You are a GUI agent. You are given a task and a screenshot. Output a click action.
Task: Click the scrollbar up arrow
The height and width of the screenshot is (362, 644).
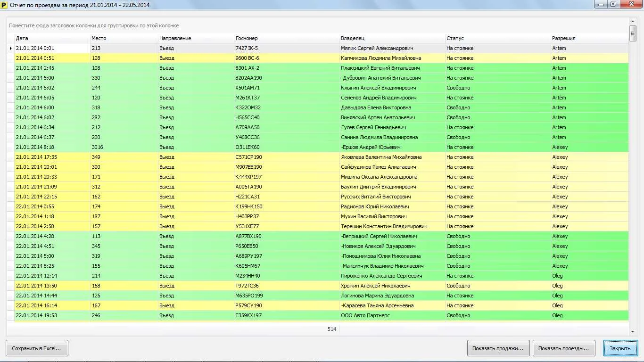[x=633, y=21]
